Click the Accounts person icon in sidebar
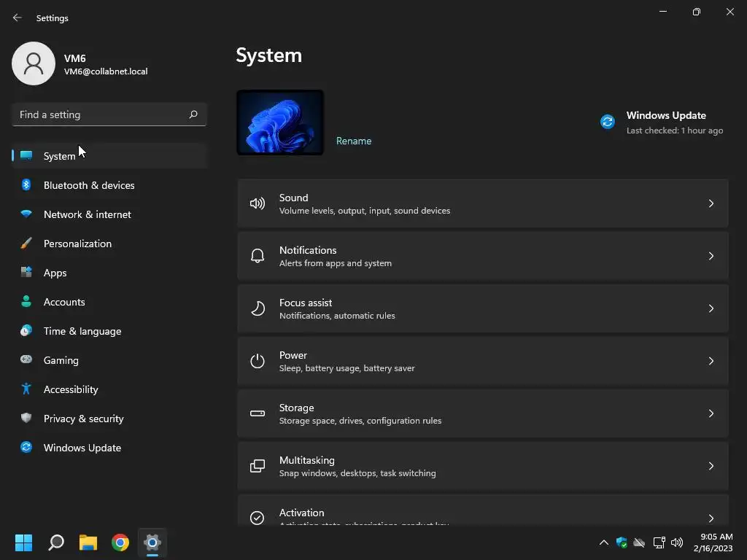 [26, 301]
